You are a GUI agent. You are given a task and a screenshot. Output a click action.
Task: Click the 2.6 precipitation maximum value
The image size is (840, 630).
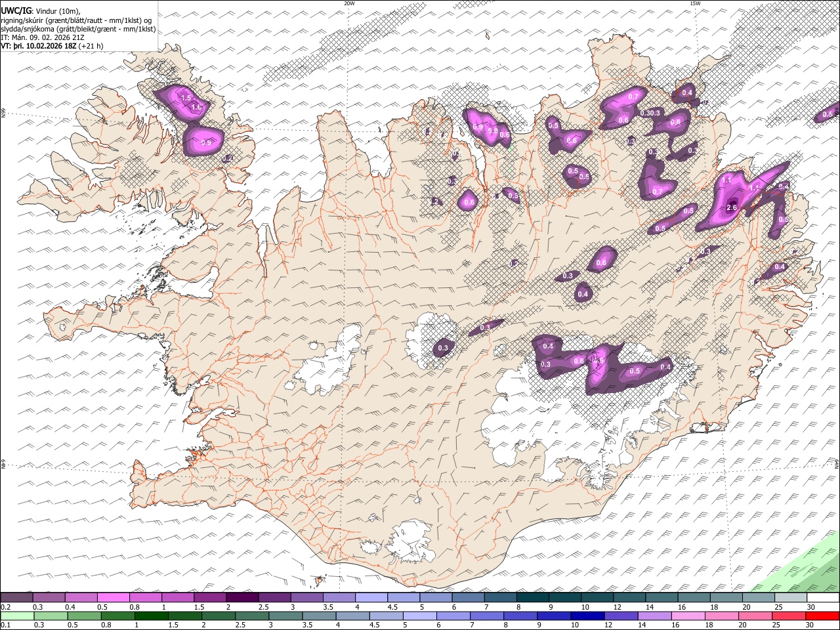click(732, 207)
